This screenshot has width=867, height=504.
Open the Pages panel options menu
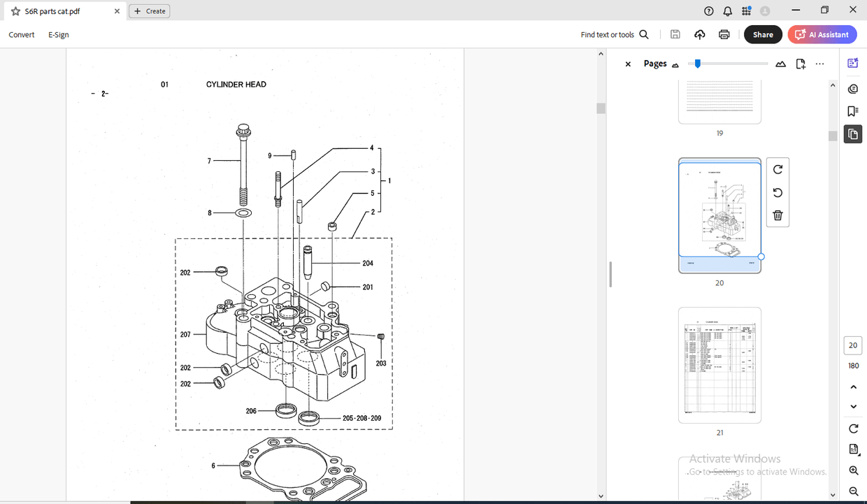pos(819,63)
